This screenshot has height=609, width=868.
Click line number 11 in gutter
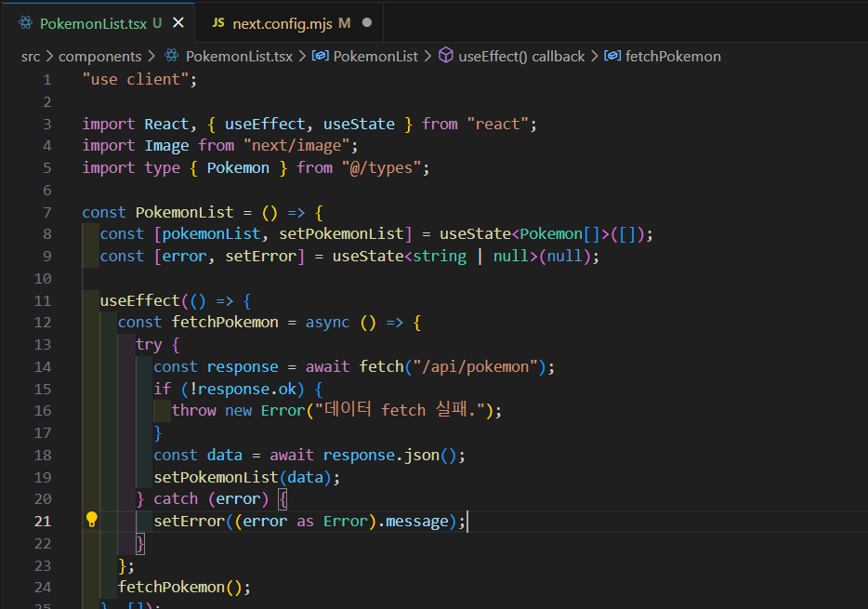(43, 301)
